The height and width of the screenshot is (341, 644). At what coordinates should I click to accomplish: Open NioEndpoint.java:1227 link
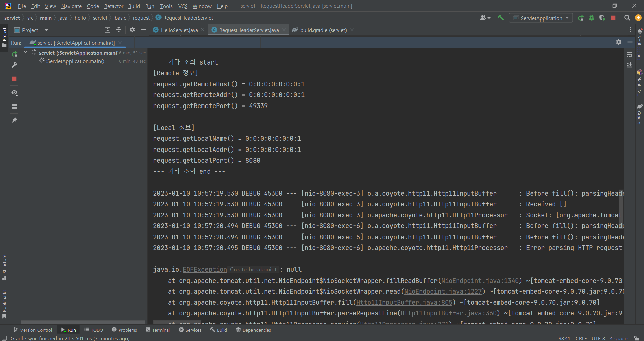click(443, 291)
